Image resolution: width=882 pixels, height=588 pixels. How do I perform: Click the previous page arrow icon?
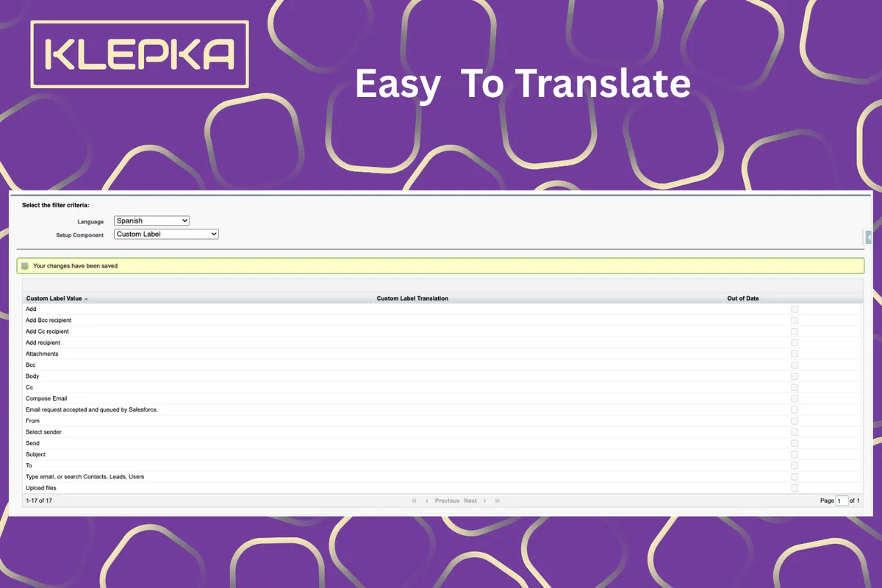[x=427, y=501]
